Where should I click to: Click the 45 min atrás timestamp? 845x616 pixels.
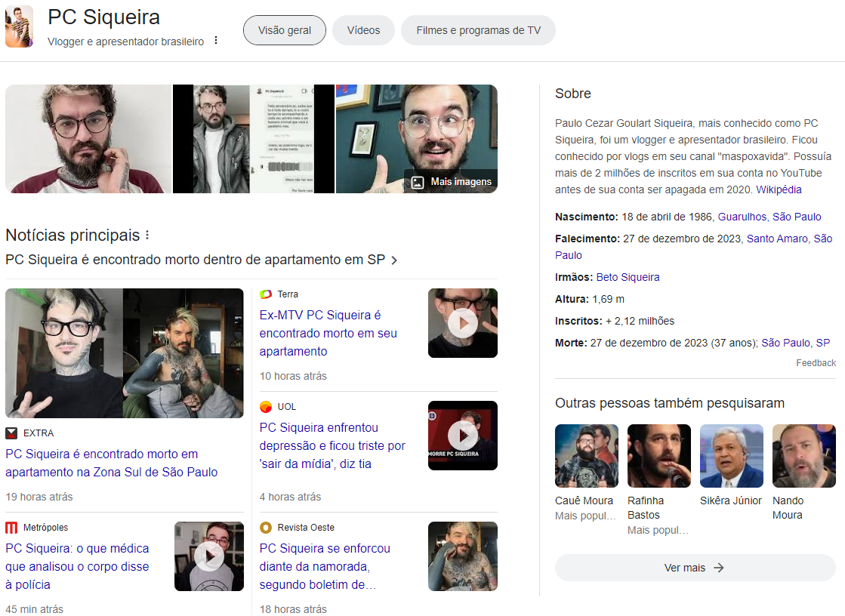pyautogui.click(x=35, y=609)
